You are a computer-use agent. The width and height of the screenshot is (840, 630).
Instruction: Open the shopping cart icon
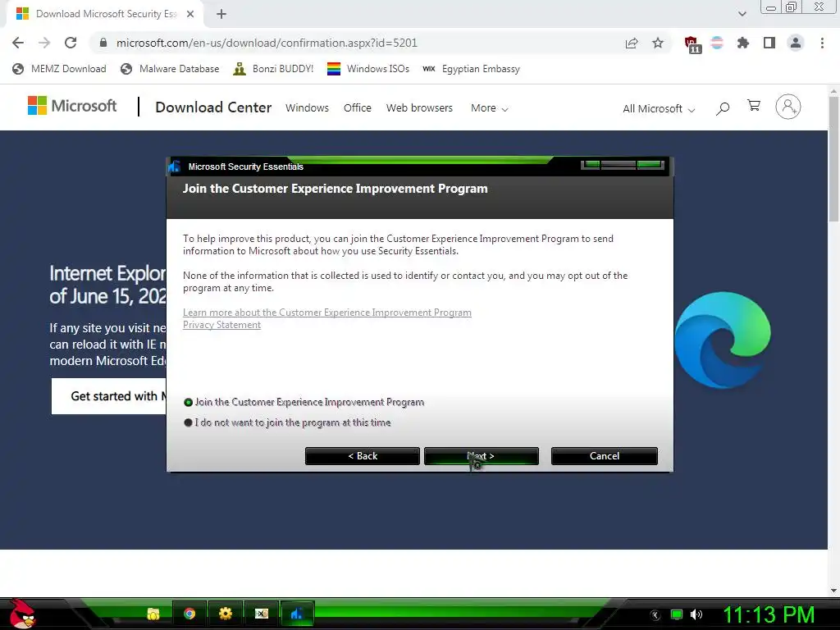tap(754, 106)
